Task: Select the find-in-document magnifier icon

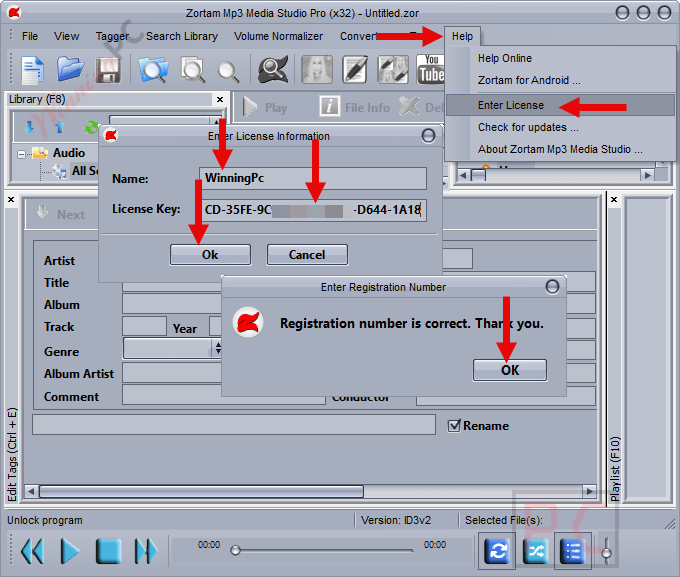Action: click(193, 69)
